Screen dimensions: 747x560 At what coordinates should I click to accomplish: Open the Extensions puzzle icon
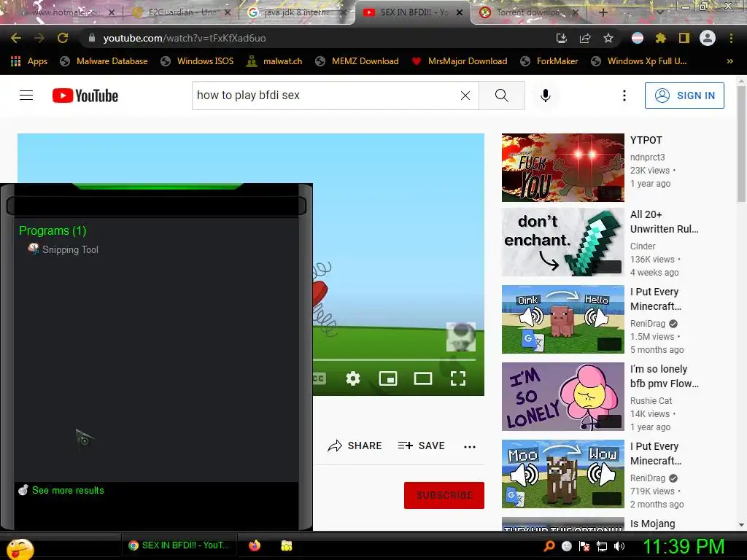click(661, 38)
